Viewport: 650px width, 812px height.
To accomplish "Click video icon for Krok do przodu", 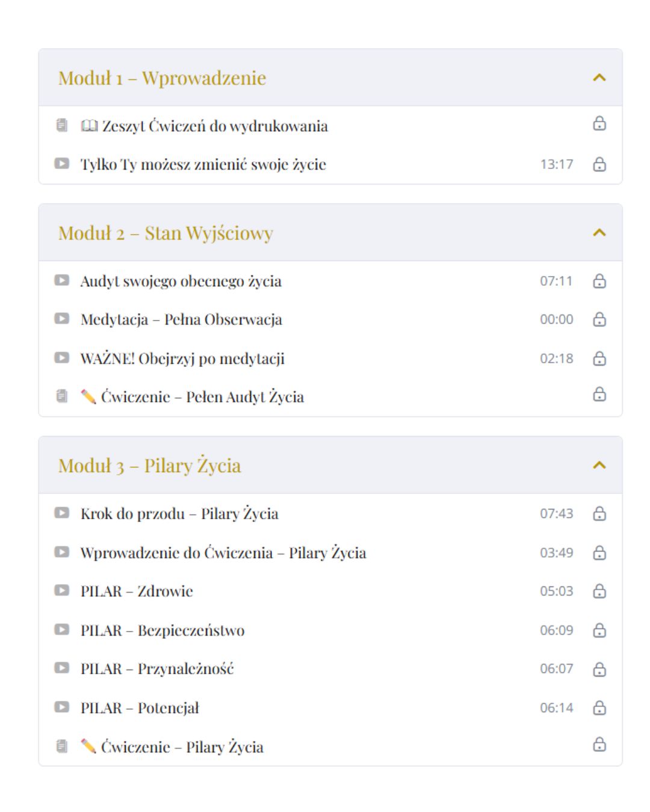I will tap(61, 513).
